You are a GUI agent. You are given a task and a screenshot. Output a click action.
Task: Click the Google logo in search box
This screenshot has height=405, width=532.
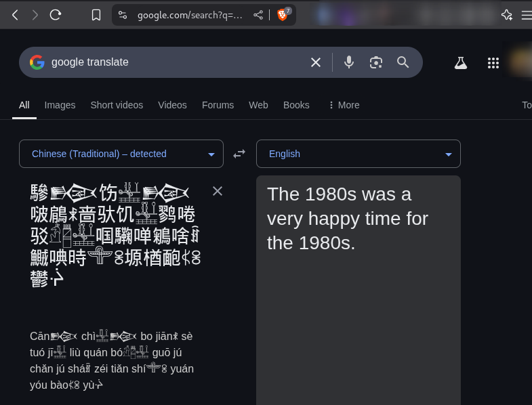(x=37, y=62)
